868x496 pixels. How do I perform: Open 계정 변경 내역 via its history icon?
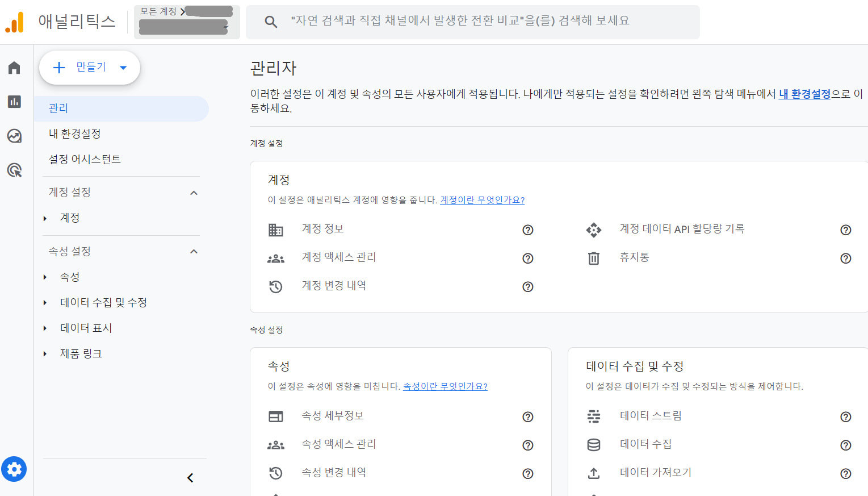tap(276, 286)
